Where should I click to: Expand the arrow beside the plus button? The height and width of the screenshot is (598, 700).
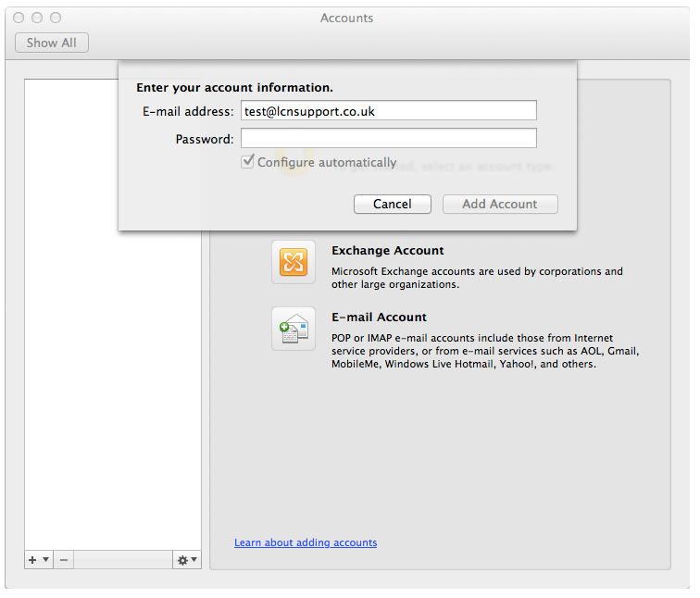[x=45, y=560]
